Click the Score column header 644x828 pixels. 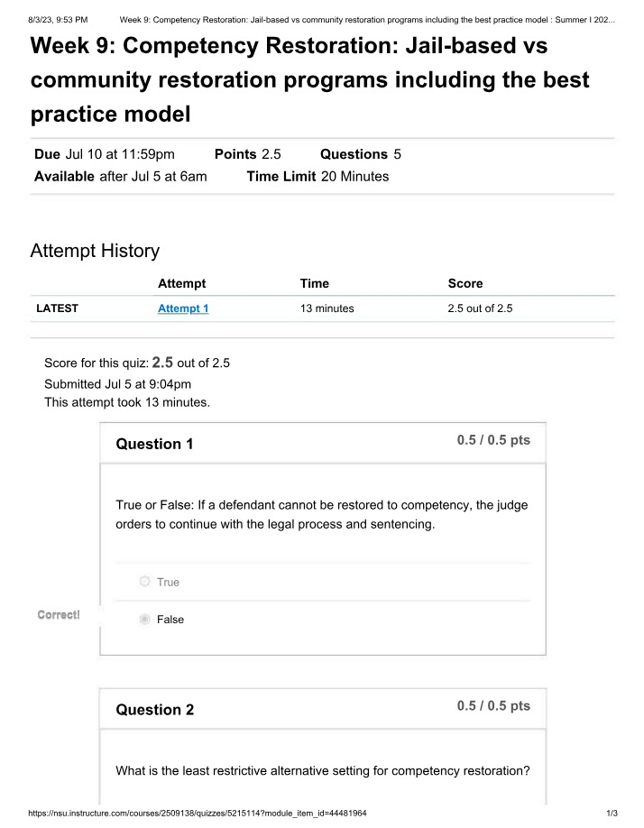click(x=465, y=283)
